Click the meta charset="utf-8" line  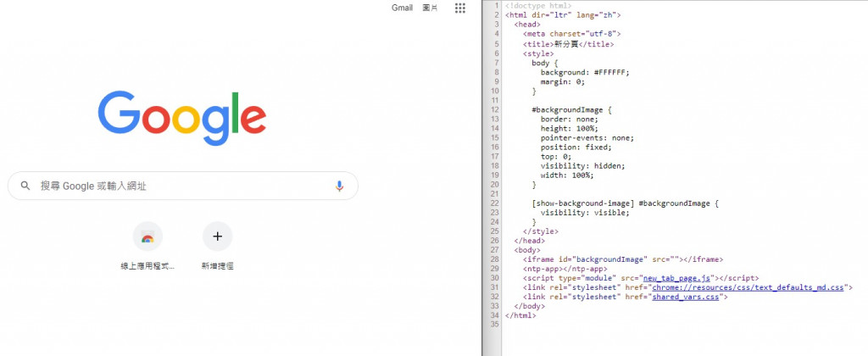click(x=572, y=34)
